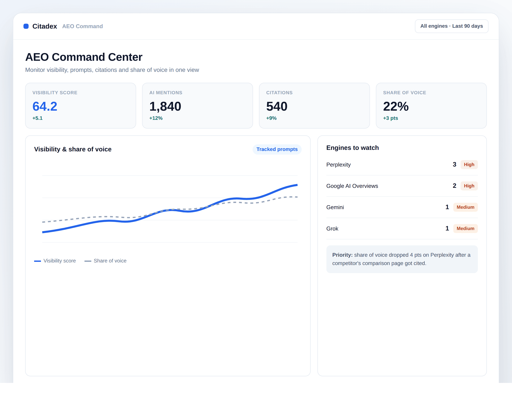Open All engines · Last 90 days filter
The width and height of the screenshot is (512, 420).
[x=451, y=26]
